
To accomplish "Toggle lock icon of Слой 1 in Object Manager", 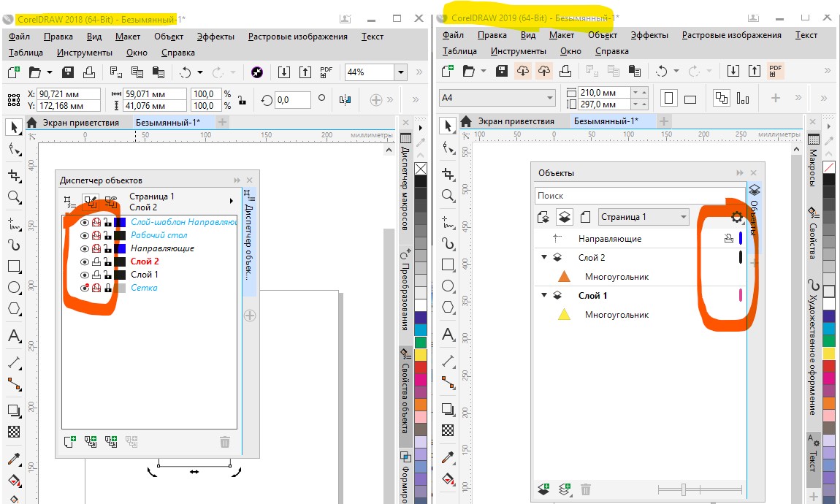I will [x=107, y=275].
